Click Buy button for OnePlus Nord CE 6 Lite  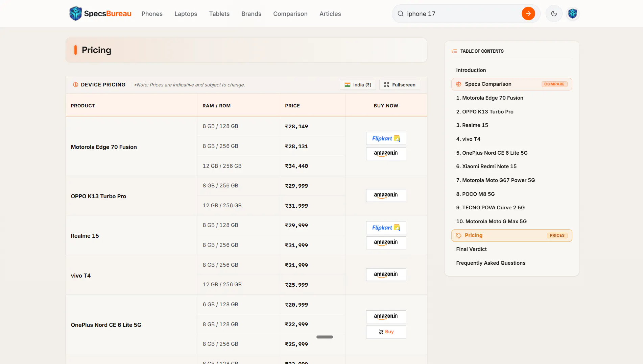[x=386, y=332]
